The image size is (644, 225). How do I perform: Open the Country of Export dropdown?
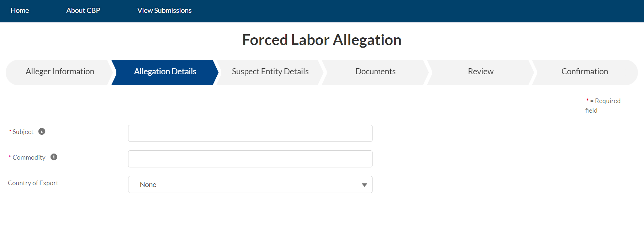(364, 184)
